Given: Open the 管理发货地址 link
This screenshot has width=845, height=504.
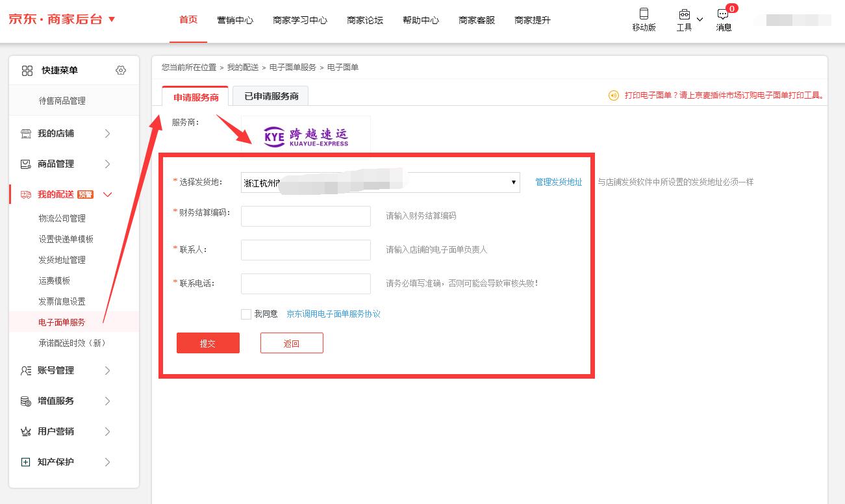Looking at the screenshot, I should click(x=559, y=182).
